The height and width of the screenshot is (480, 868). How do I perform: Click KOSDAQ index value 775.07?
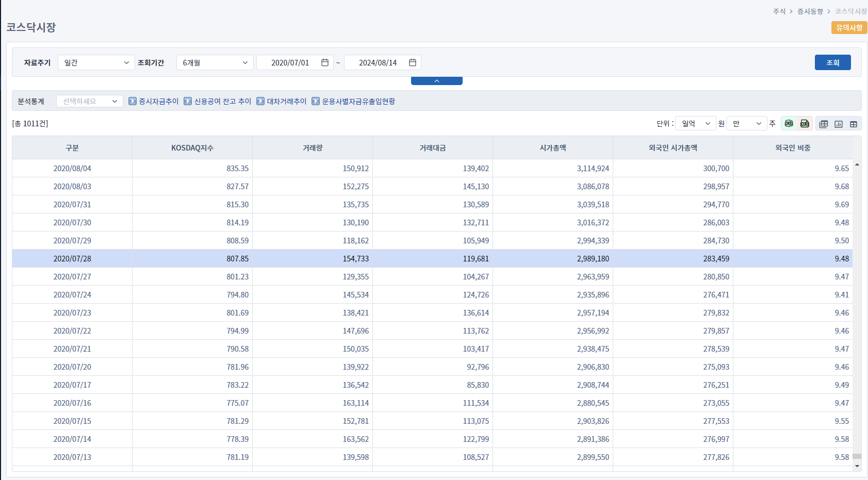pos(237,403)
